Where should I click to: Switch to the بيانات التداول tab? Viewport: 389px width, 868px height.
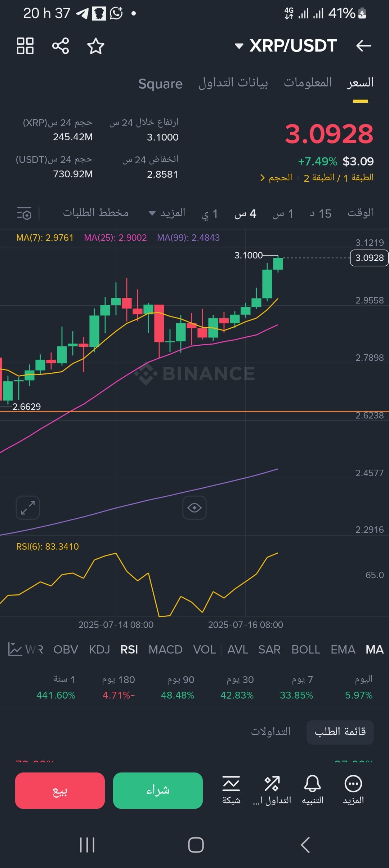click(x=233, y=83)
